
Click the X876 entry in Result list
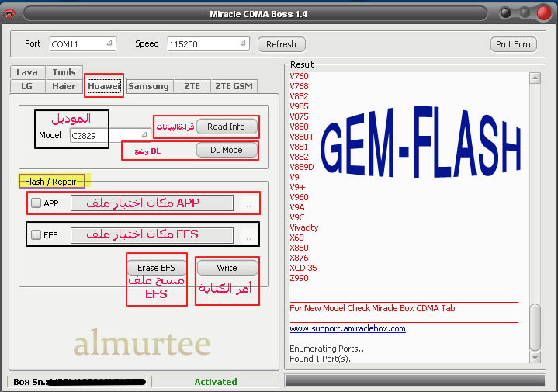[x=299, y=258]
